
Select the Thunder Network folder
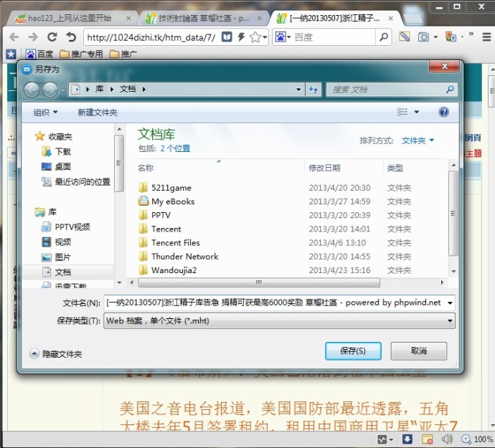point(179,256)
